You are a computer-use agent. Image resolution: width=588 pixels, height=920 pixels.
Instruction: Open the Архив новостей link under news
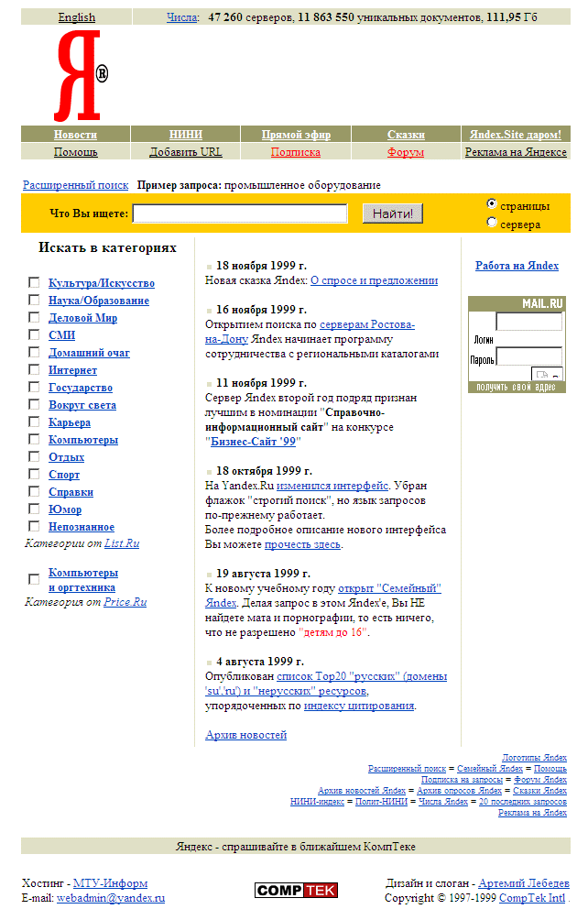click(245, 735)
